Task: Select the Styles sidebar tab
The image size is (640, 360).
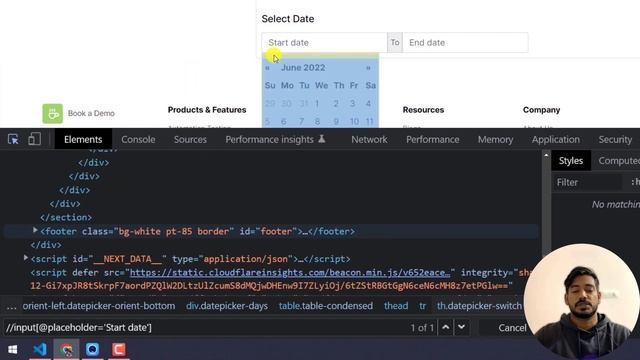Action: point(571,161)
